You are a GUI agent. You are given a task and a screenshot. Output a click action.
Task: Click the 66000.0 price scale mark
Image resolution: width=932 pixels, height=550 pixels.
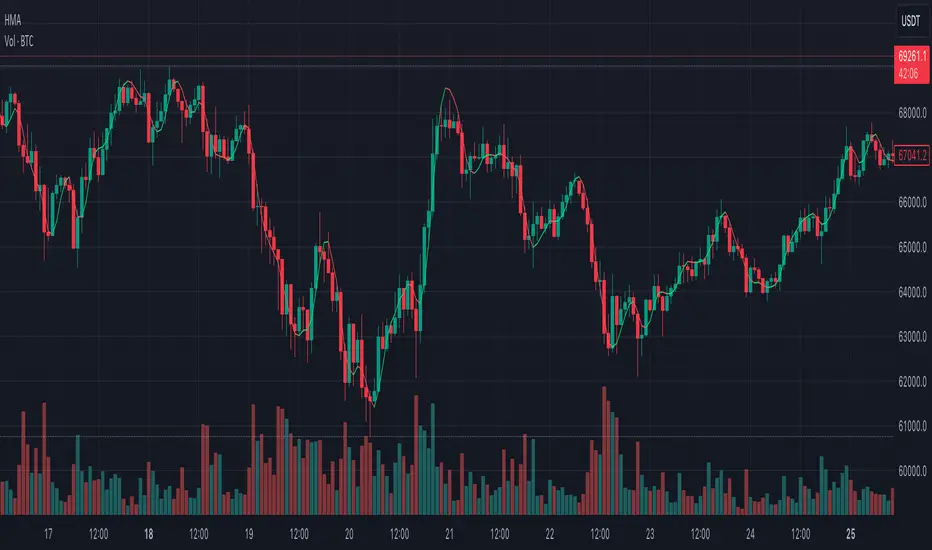click(910, 203)
